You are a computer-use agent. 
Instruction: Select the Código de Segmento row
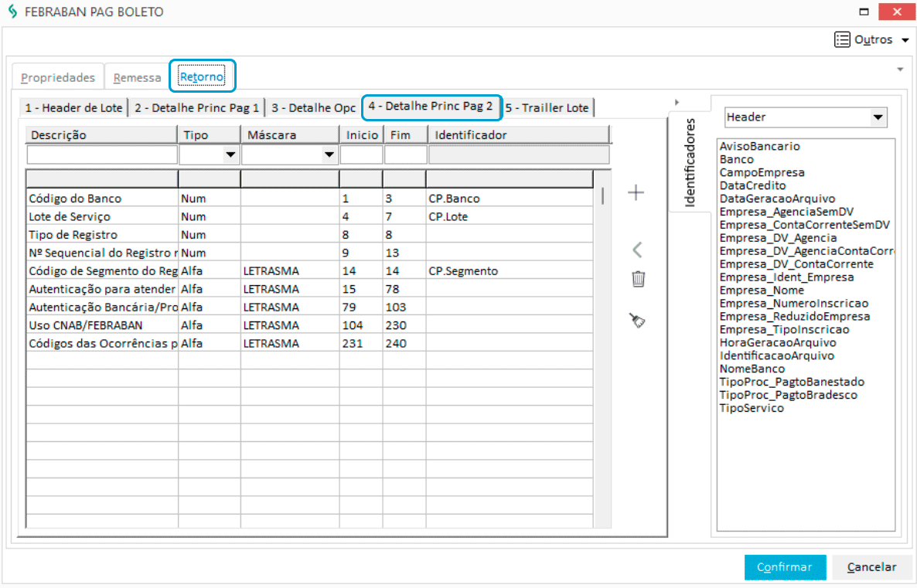309,271
